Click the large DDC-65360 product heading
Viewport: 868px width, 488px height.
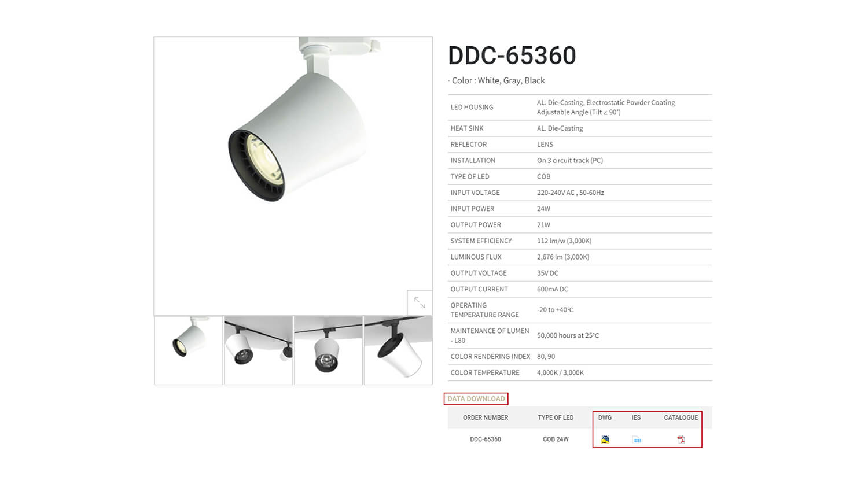click(x=512, y=56)
